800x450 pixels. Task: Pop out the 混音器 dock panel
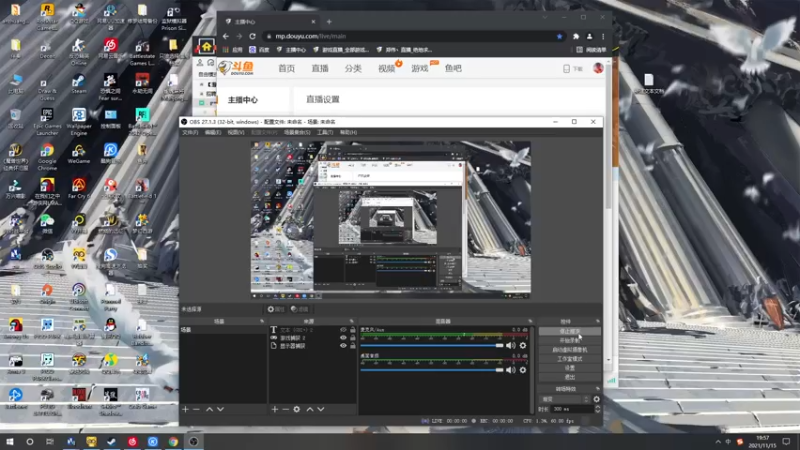pyautogui.click(x=530, y=321)
